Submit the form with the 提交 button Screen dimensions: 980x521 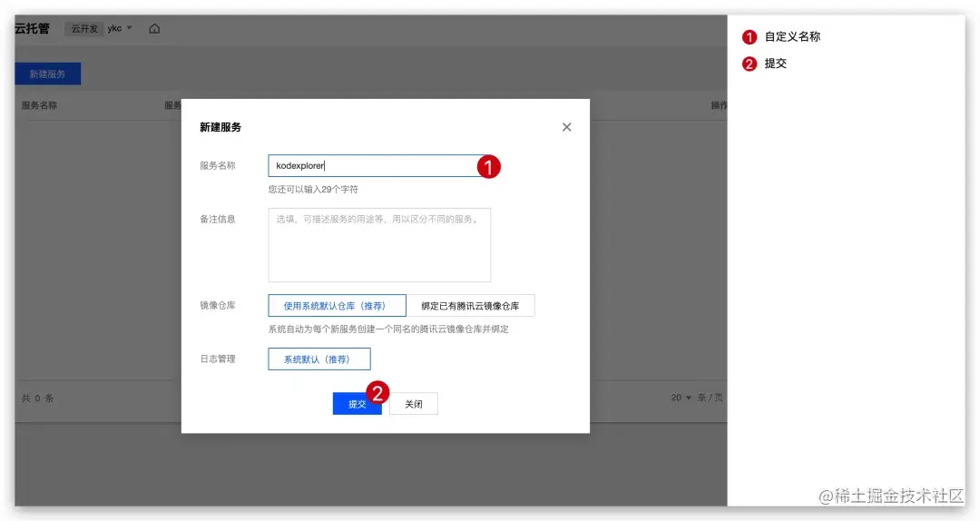pyautogui.click(x=357, y=404)
